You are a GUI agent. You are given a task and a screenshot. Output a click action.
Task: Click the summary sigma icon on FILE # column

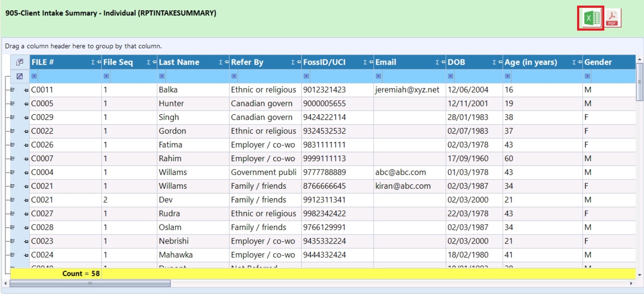(x=93, y=63)
